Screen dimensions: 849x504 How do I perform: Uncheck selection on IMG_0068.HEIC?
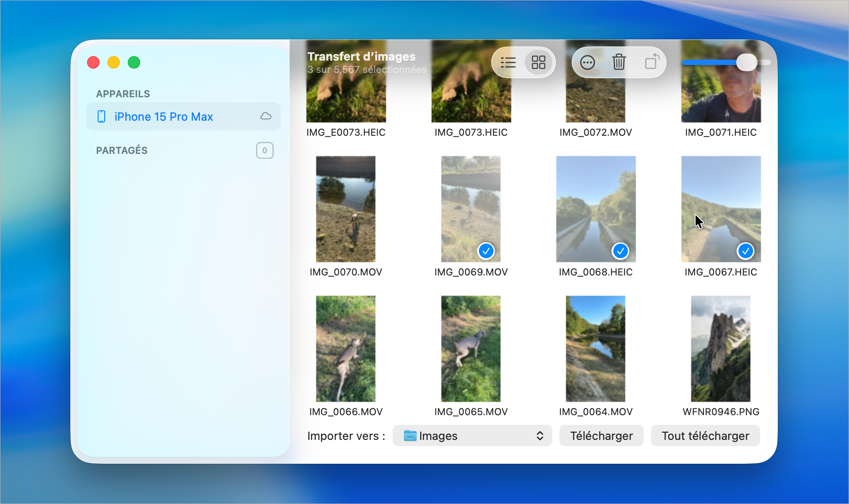[x=620, y=251]
